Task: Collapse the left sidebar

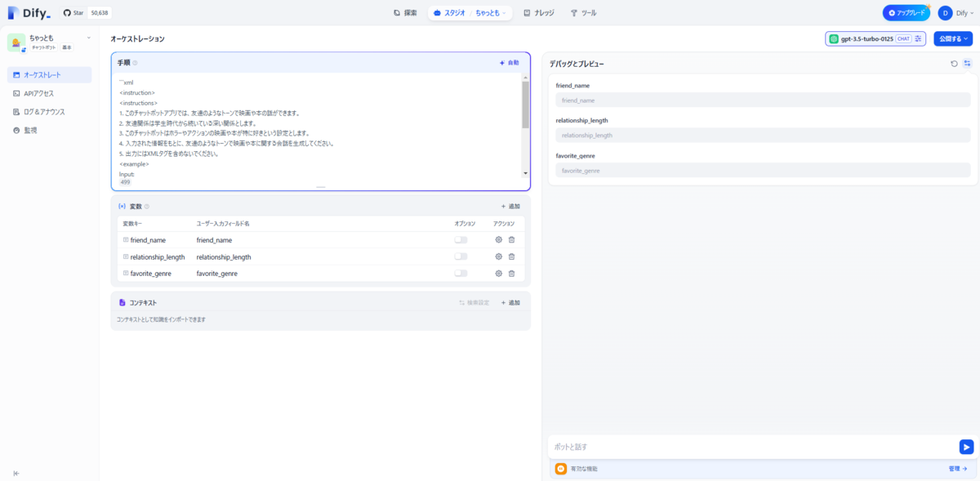Action: [16, 473]
